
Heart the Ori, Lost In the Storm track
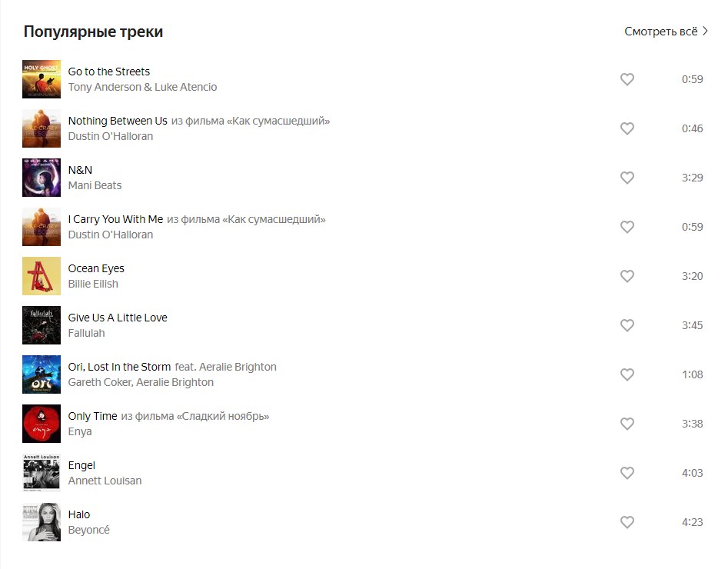[x=627, y=374]
